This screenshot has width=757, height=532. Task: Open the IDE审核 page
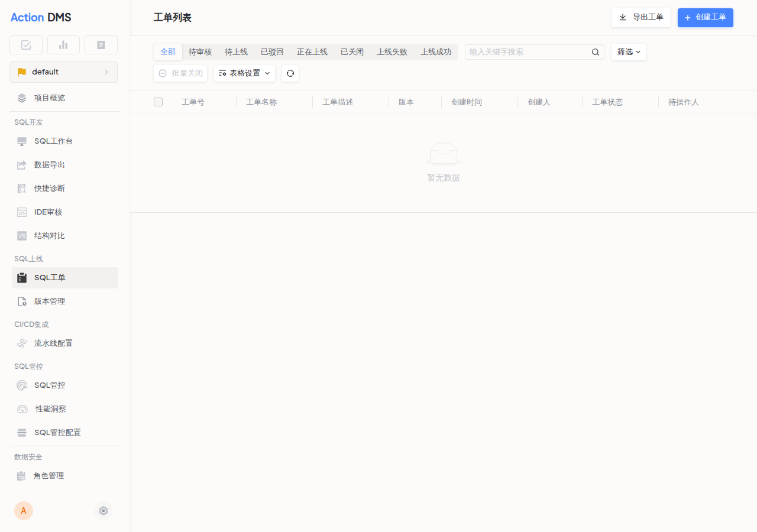pos(48,212)
